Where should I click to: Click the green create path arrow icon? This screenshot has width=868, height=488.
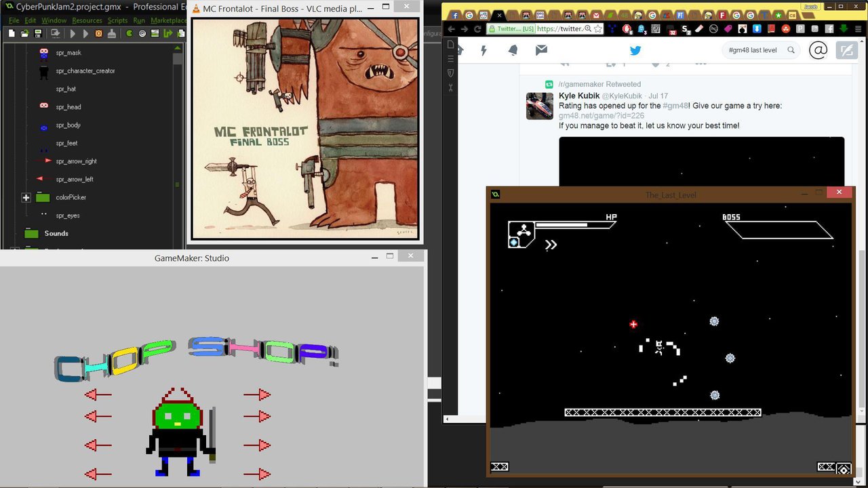[167, 33]
